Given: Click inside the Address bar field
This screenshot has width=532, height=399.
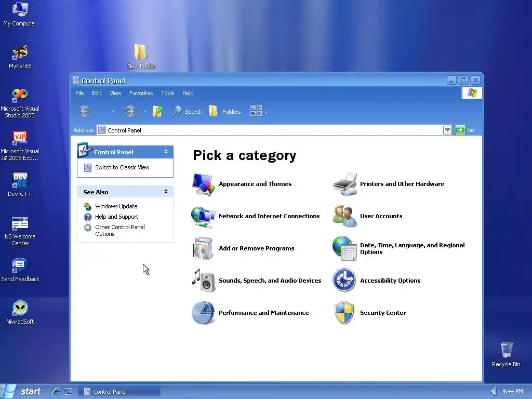Looking at the screenshot, I should [x=270, y=130].
